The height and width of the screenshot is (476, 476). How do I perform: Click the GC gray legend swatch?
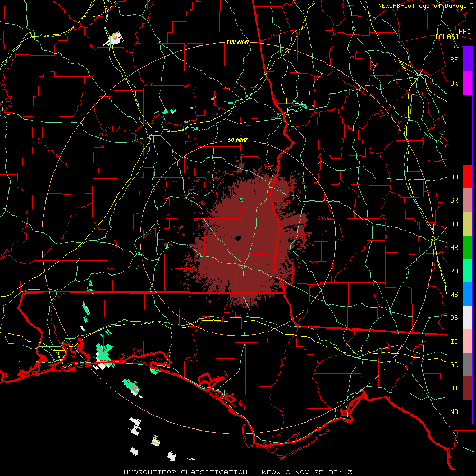point(467,364)
